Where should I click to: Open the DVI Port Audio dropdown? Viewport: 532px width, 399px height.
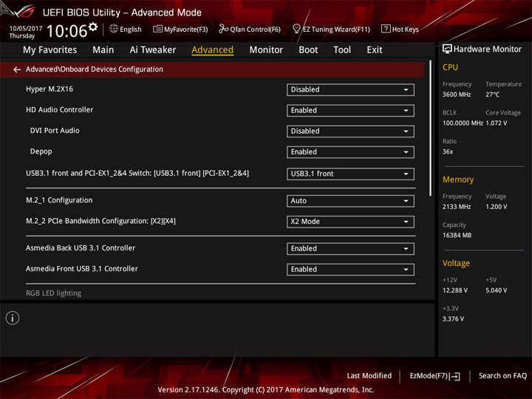point(350,132)
